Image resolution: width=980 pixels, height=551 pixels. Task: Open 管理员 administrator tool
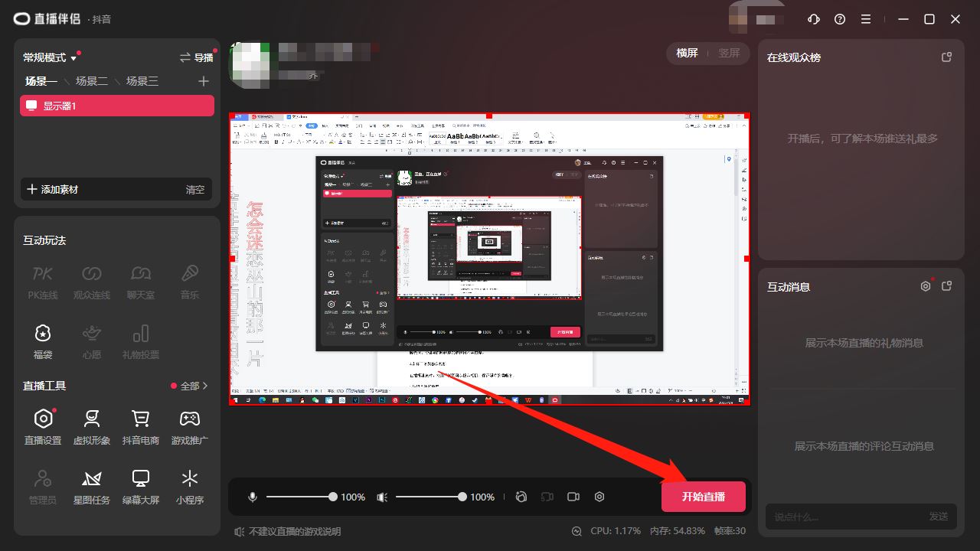[43, 487]
